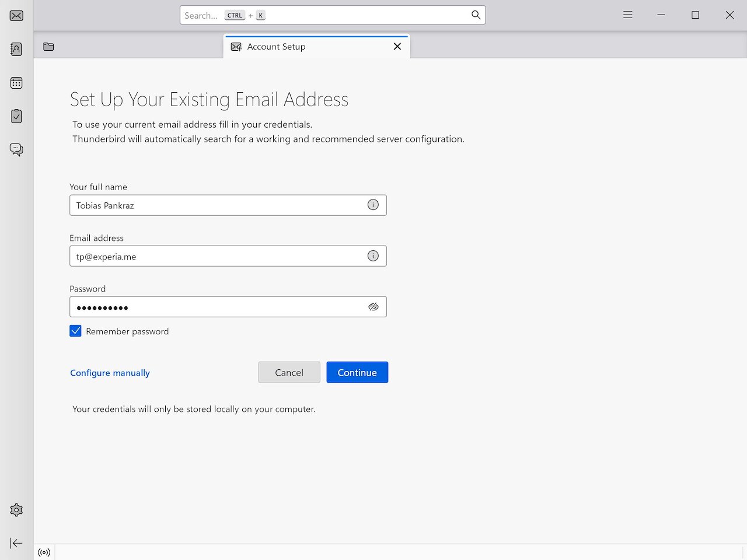Click the broadcast status icon in the status bar

(44, 552)
